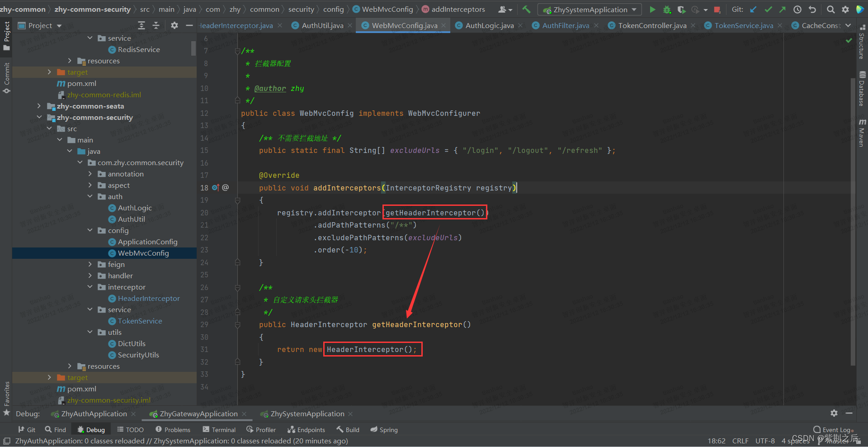868x447 pixels.
Task: Switch to the AuthLogic.java editor tab
Action: coord(489,26)
